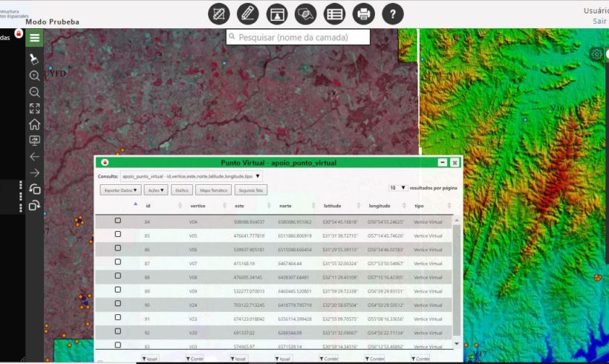Screen dimensions: 609x364
Task: Check the row with id 87
Action: pos(117,261)
